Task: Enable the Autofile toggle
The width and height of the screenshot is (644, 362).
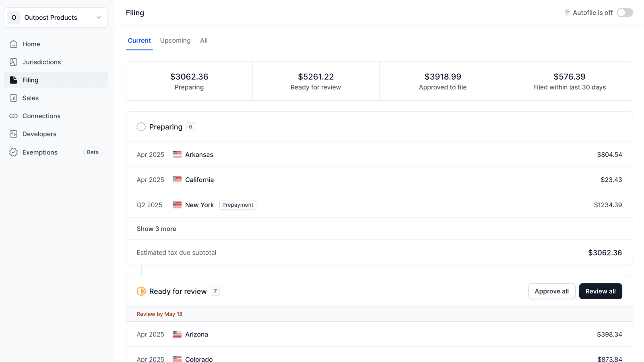Action: click(625, 13)
